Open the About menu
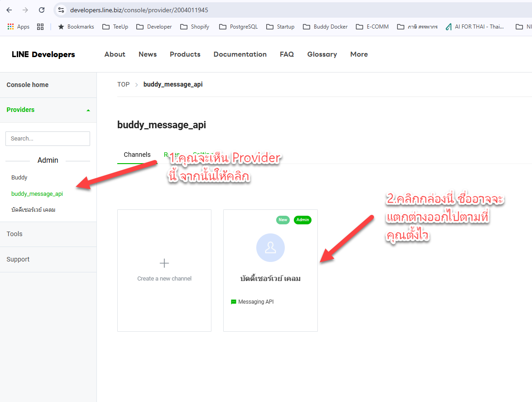The image size is (532, 402). coord(115,54)
